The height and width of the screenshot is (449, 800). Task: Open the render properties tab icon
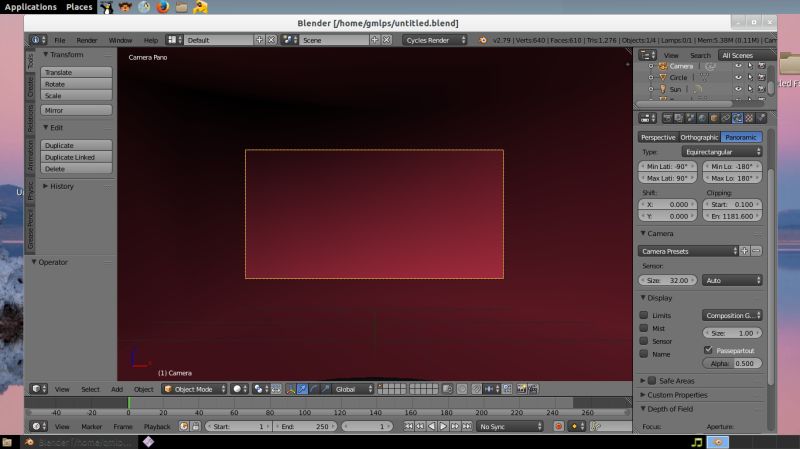pos(667,118)
